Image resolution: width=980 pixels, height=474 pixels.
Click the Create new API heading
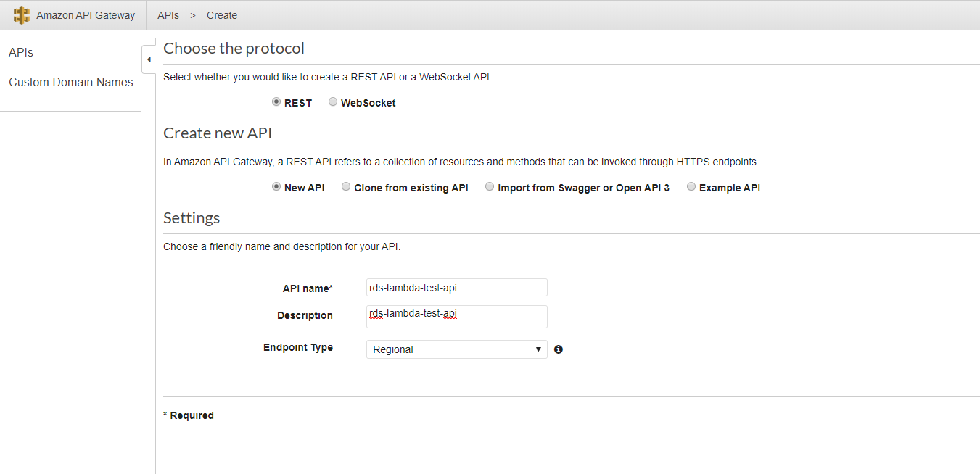218,133
